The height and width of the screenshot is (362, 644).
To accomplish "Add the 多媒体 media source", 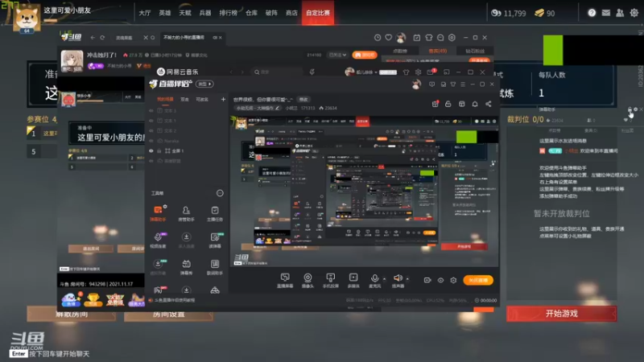I will tap(353, 281).
